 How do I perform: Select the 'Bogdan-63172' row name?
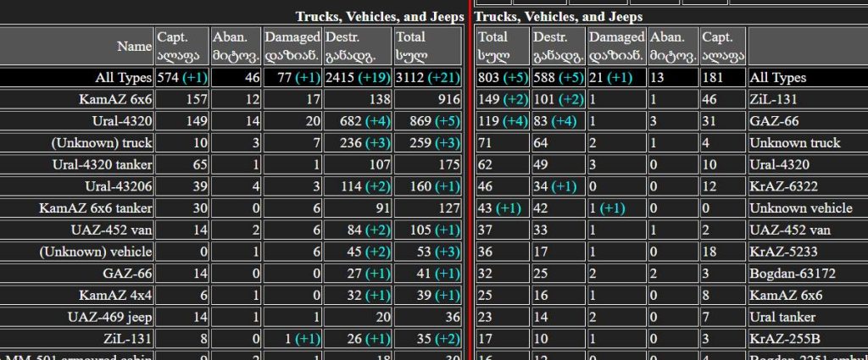pyautogui.click(x=793, y=274)
